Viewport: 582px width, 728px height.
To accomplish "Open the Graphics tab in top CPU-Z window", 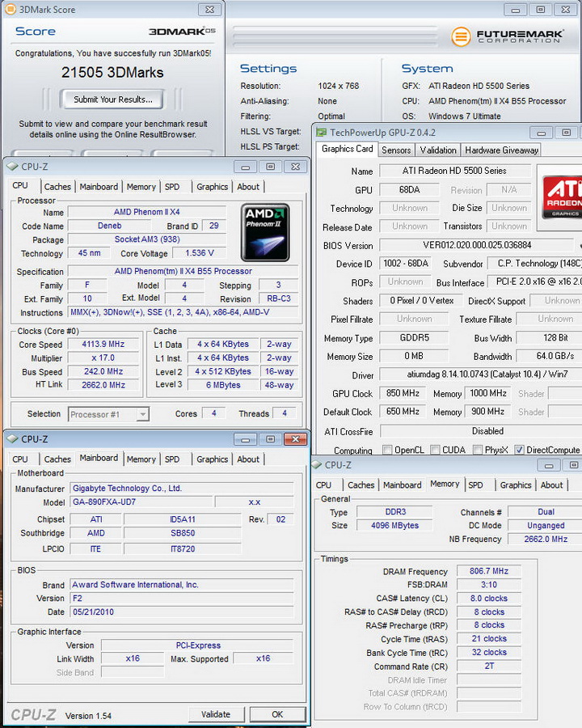I will click(x=212, y=187).
